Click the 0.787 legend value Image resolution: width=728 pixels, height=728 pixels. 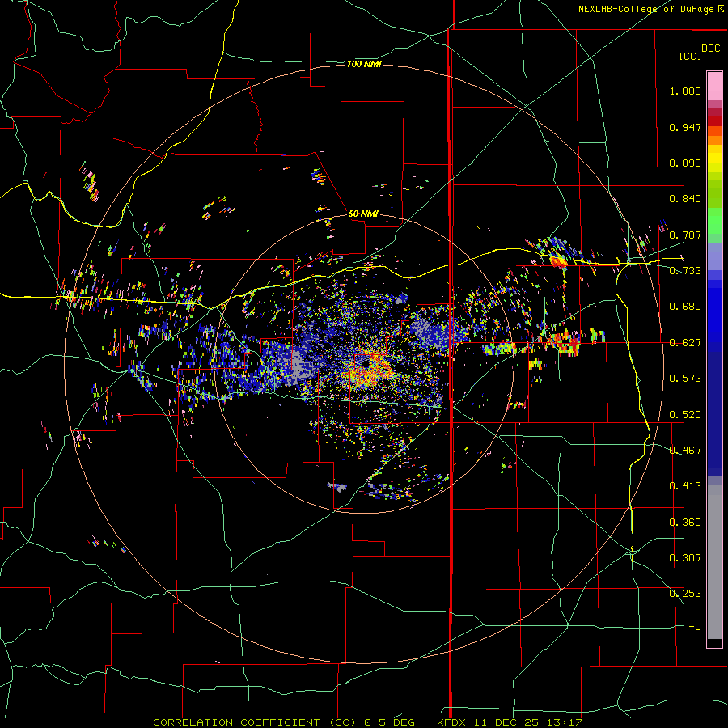(685, 235)
